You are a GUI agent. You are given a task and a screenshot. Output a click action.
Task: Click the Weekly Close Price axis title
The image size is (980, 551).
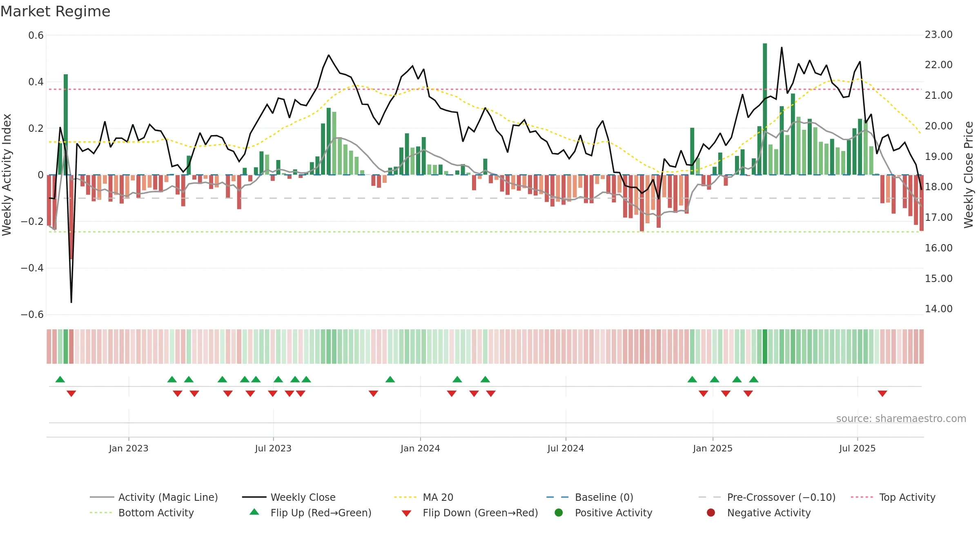pos(969,175)
